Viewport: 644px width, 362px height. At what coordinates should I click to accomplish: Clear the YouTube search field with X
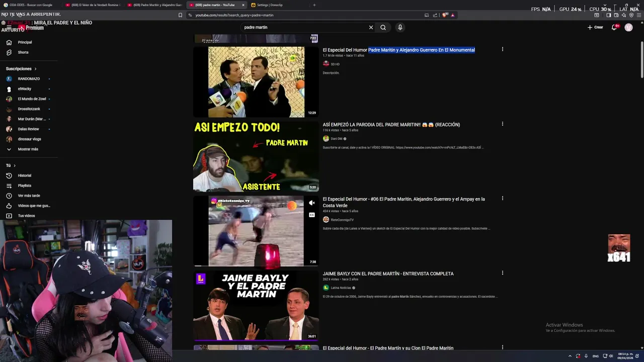371,27
